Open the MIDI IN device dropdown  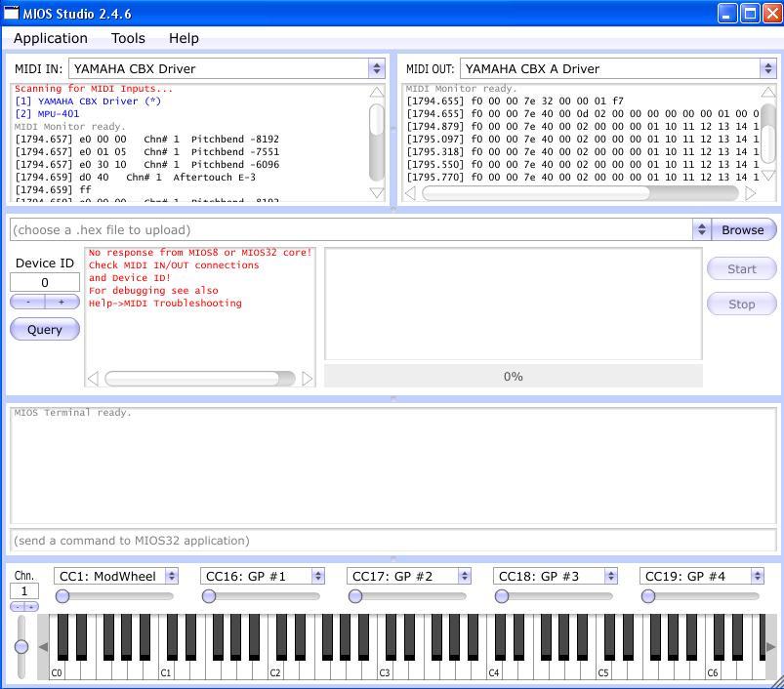(x=376, y=68)
